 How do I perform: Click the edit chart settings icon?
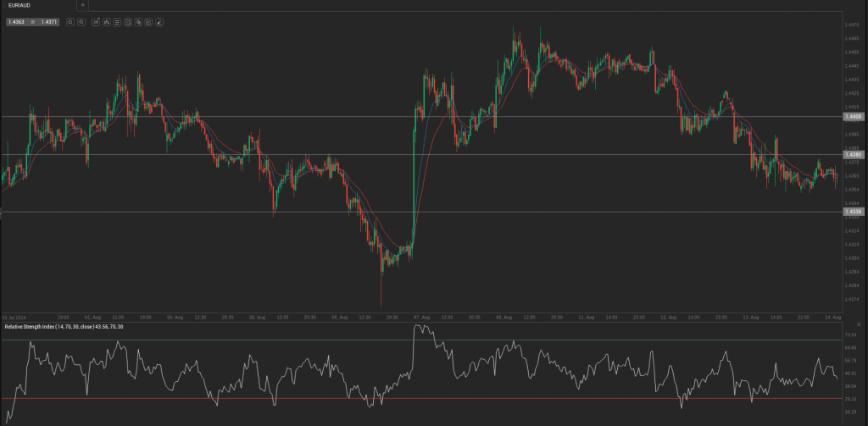(148, 21)
